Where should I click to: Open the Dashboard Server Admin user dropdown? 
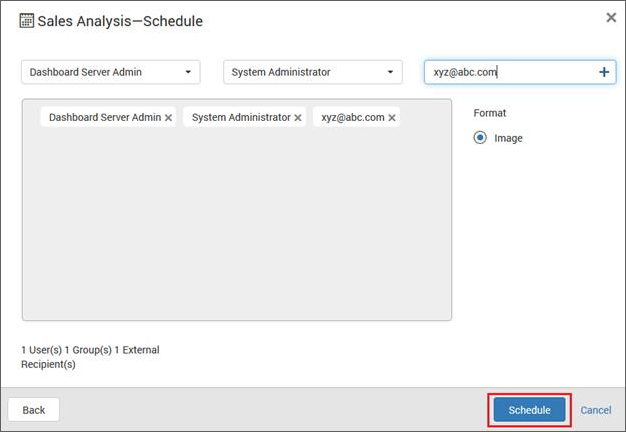pyautogui.click(x=111, y=72)
